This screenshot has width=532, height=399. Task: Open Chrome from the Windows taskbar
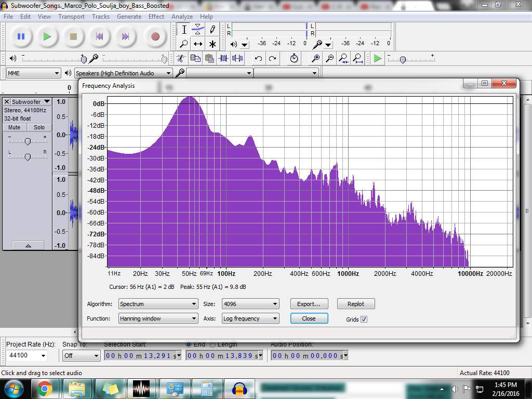click(x=45, y=389)
